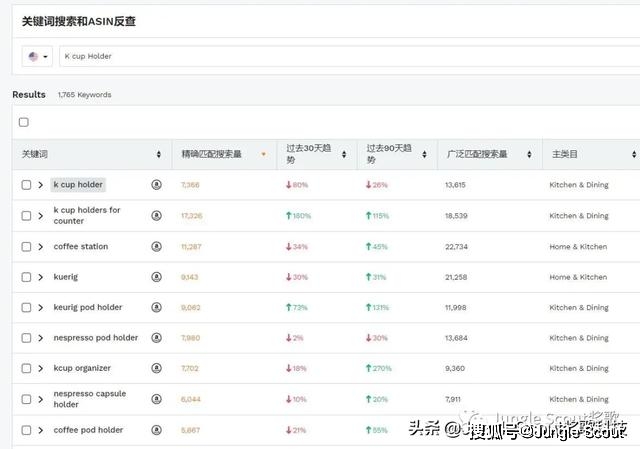The height and width of the screenshot is (449, 640).
Task: Open Amazon icon for keurig pod holder
Action: click(156, 307)
